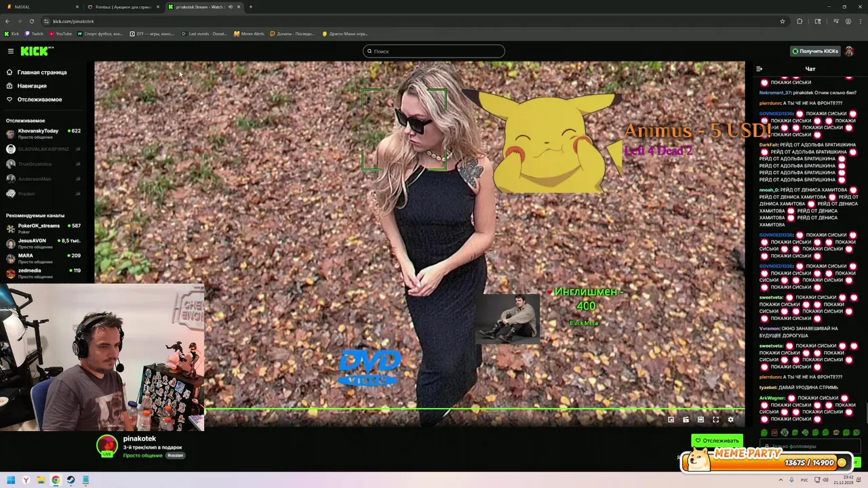Click the Отслеживать follow button
868x488 pixels.
(x=717, y=441)
